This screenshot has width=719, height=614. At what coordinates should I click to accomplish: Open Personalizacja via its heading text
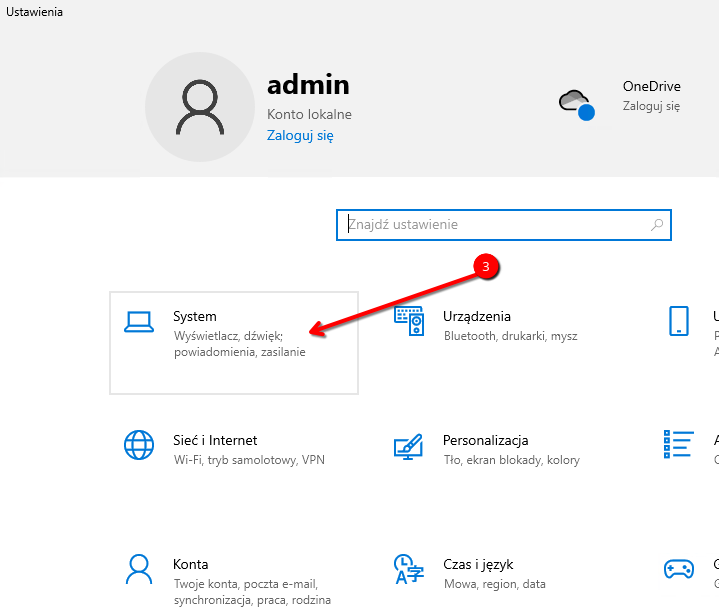(x=485, y=440)
